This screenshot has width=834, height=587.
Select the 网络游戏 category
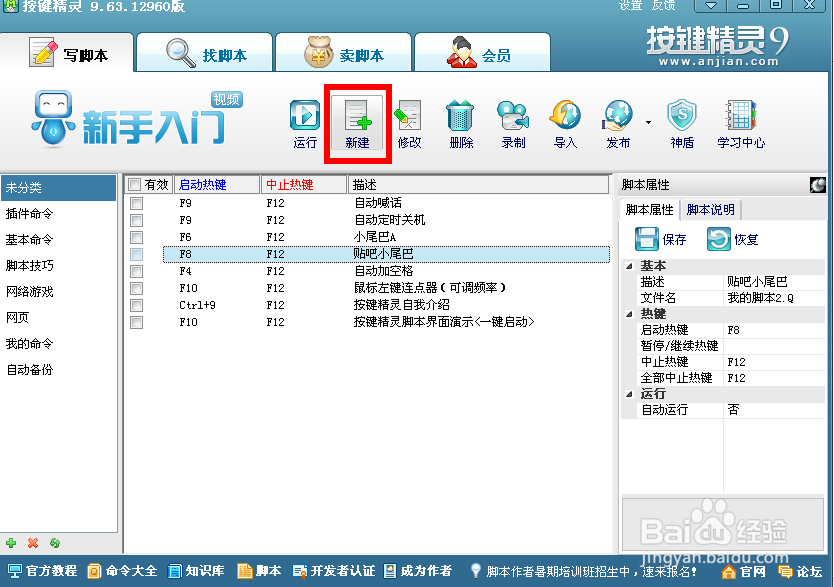point(59,291)
